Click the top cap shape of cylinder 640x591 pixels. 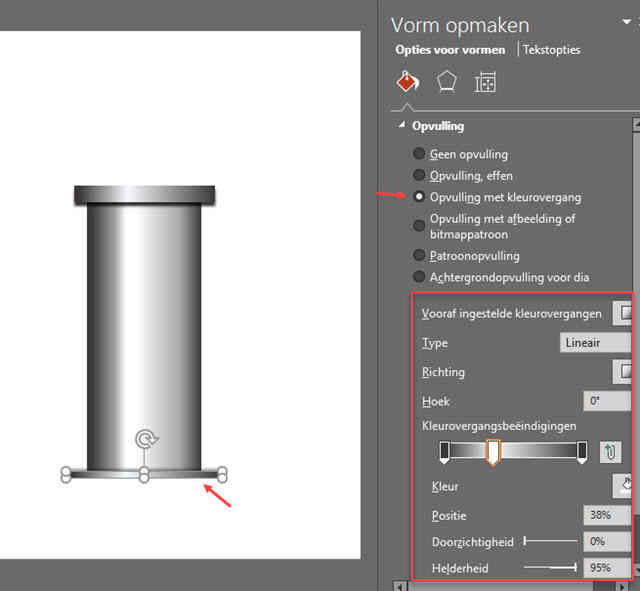(x=144, y=195)
